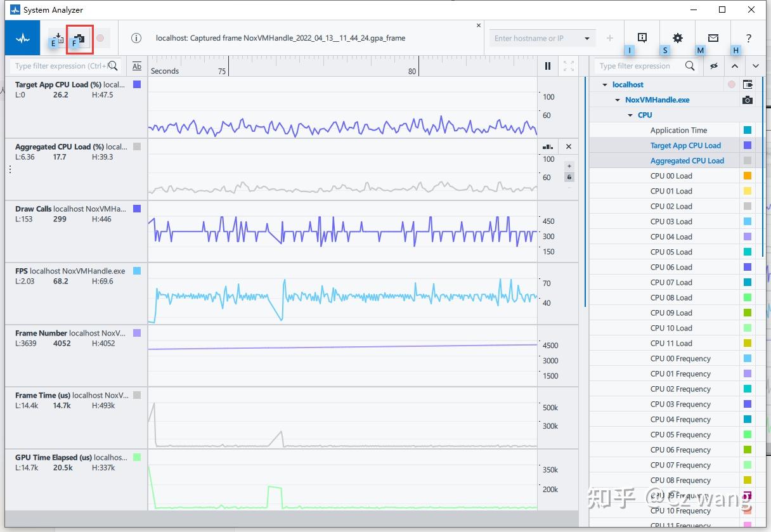Select CPU 03 Load metric

[x=671, y=221]
